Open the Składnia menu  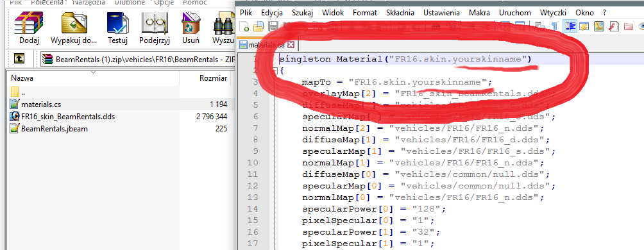click(400, 13)
